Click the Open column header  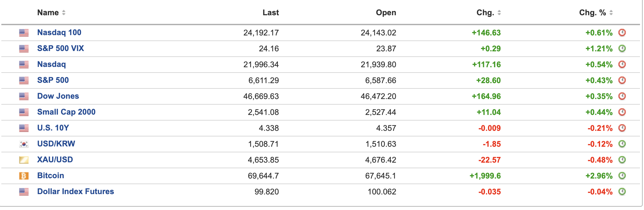click(x=386, y=13)
